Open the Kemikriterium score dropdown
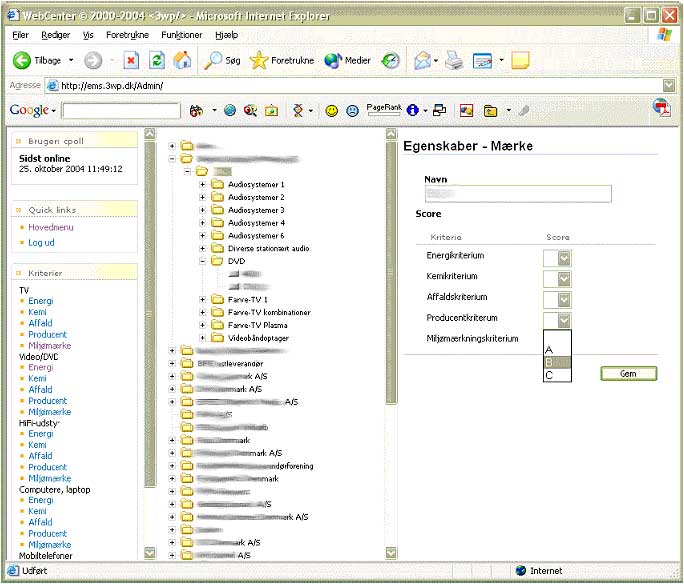Screen dimensions: 684x584 coord(564,279)
